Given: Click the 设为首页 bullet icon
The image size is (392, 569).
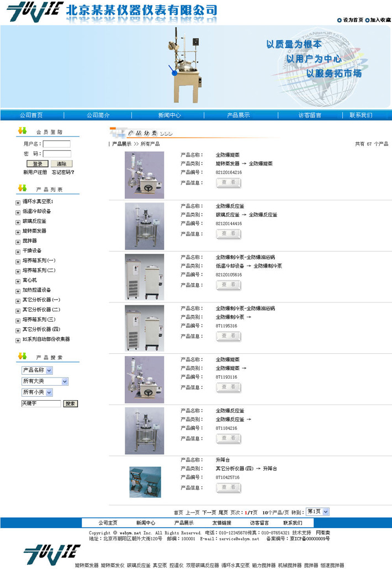Looking at the screenshot, I should (x=340, y=20).
